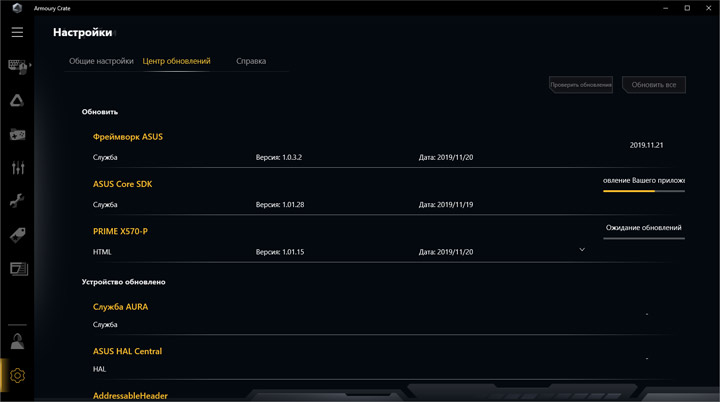The height and width of the screenshot is (402, 720).
Task: Open the hamburger navigation menu
Action: pos(17,32)
